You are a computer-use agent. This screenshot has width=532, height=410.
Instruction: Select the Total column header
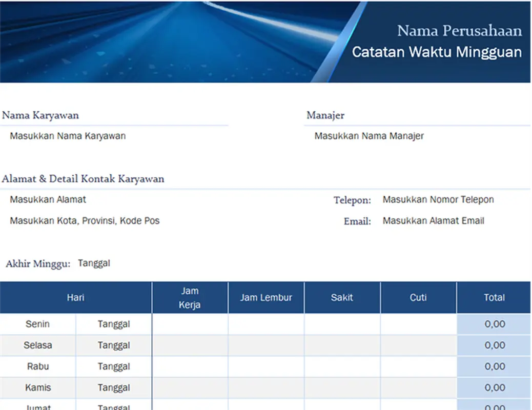point(494,297)
